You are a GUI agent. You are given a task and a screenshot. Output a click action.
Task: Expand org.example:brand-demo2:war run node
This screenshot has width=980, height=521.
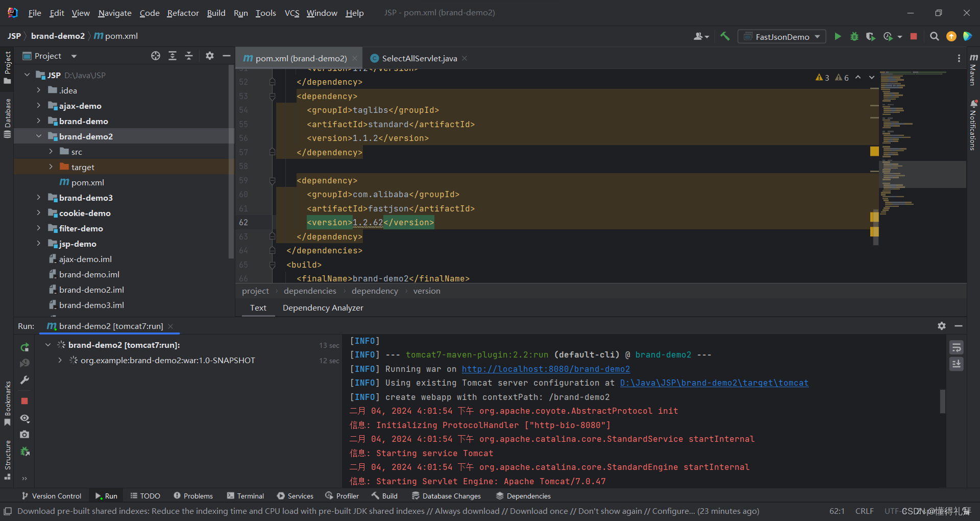[60, 360]
